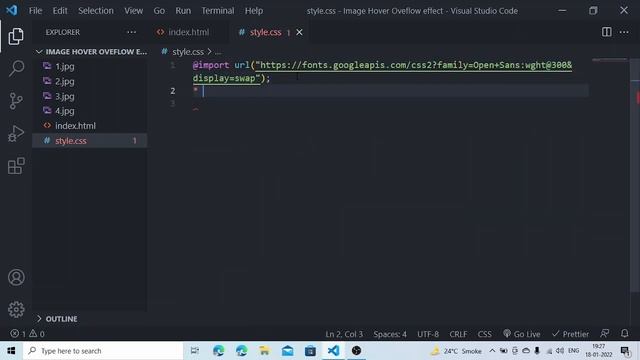Click line number 2 in gutter
The image size is (640, 360).
(173, 91)
